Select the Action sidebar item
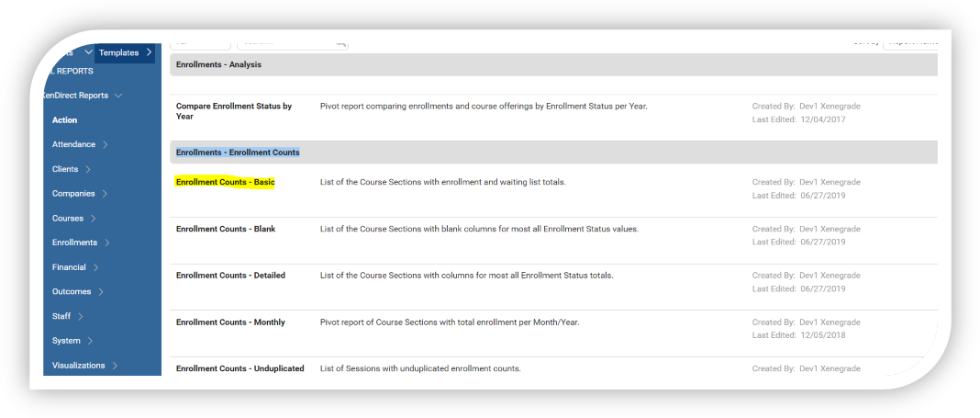 (64, 120)
